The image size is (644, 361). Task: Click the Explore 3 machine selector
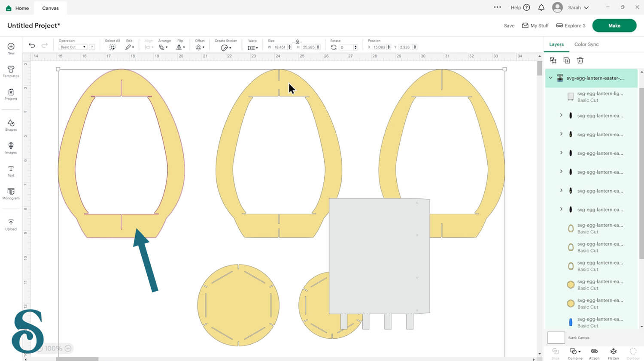pos(571,26)
